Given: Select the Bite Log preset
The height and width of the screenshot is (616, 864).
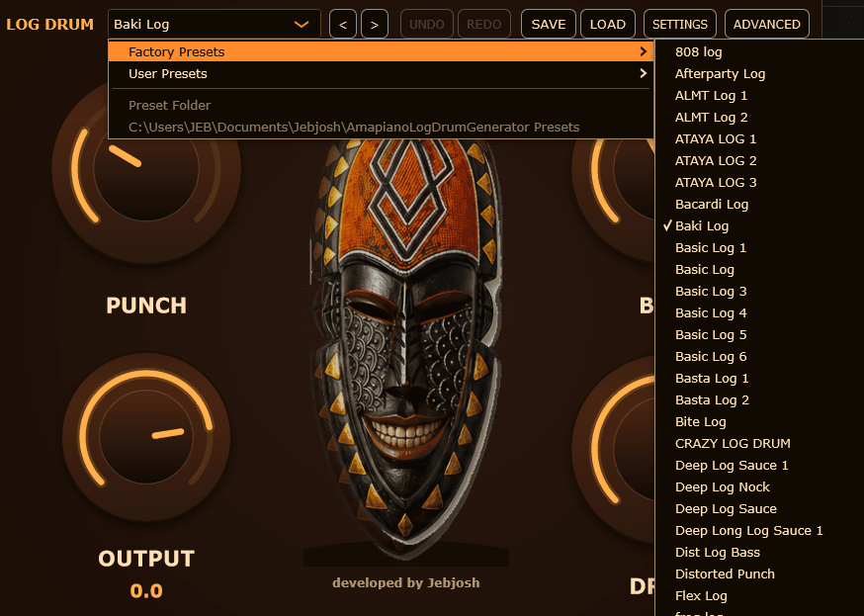Looking at the screenshot, I should point(760,422).
